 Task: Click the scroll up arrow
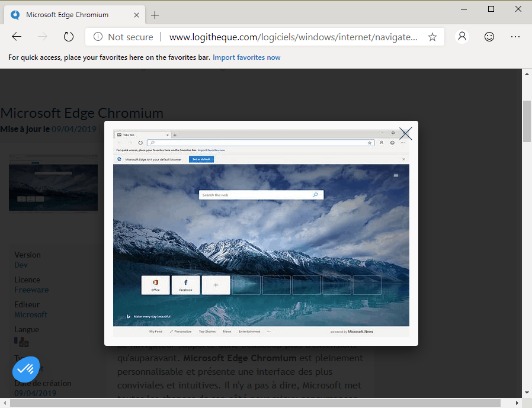527,73
